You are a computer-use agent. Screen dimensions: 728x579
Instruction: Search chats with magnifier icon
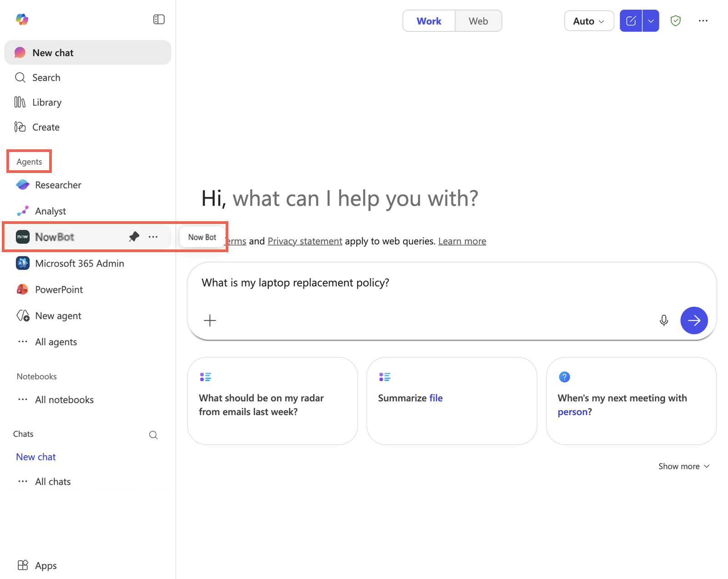click(153, 435)
